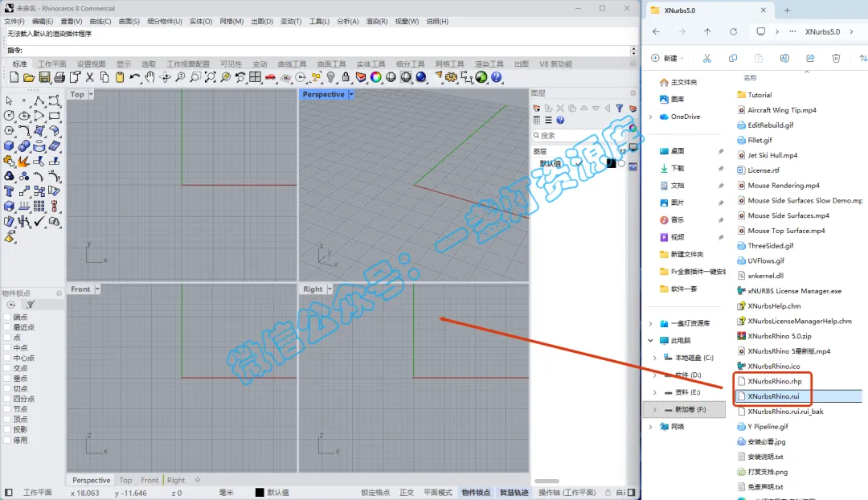
Task: Click the filter funnel icon in Layers panel
Action: [620, 108]
